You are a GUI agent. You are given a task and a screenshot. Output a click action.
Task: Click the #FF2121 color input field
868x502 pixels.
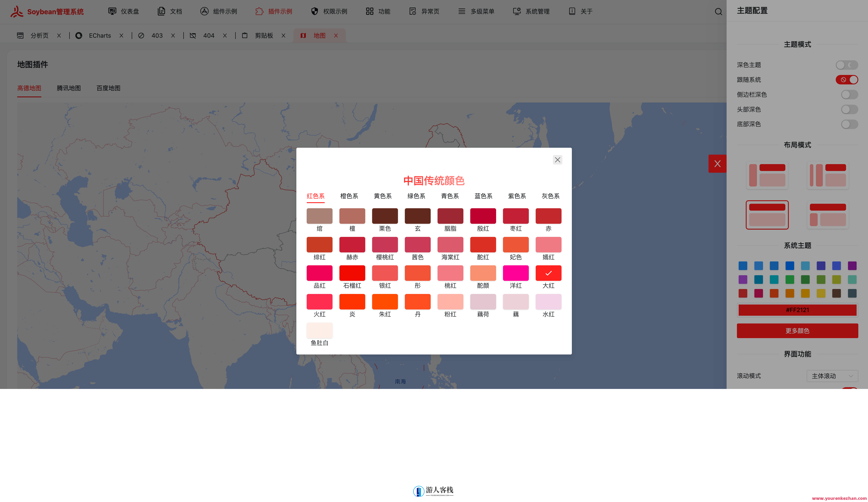[x=797, y=310]
